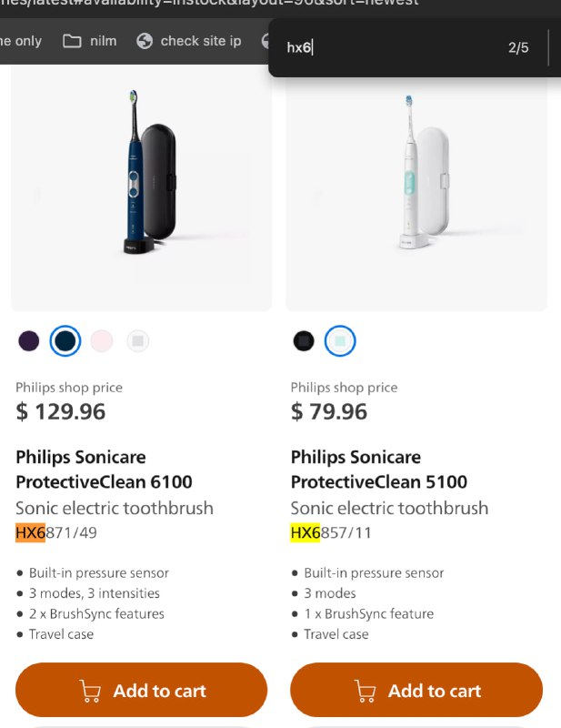Choose the pastel pink color option
This screenshot has width=561, height=728.
(102, 341)
